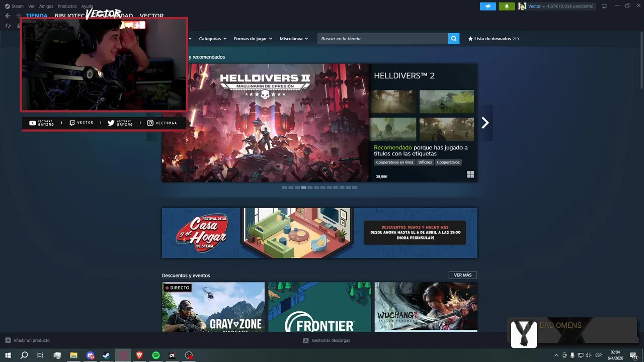
Task: Switch to the VECTOR profile tab
Action: pos(151,16)
